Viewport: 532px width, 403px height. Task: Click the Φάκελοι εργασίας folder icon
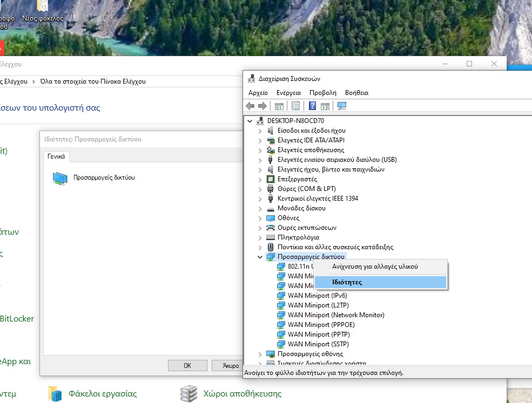tap(55, 394)
